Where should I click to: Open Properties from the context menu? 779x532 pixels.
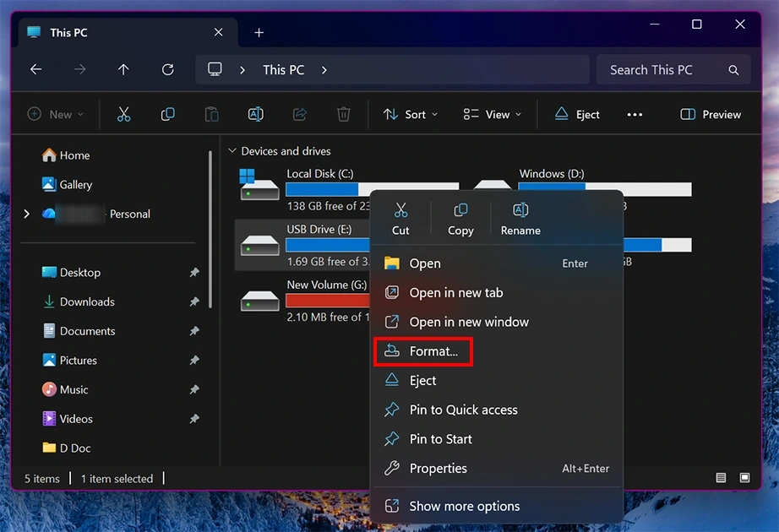point(497,469)
